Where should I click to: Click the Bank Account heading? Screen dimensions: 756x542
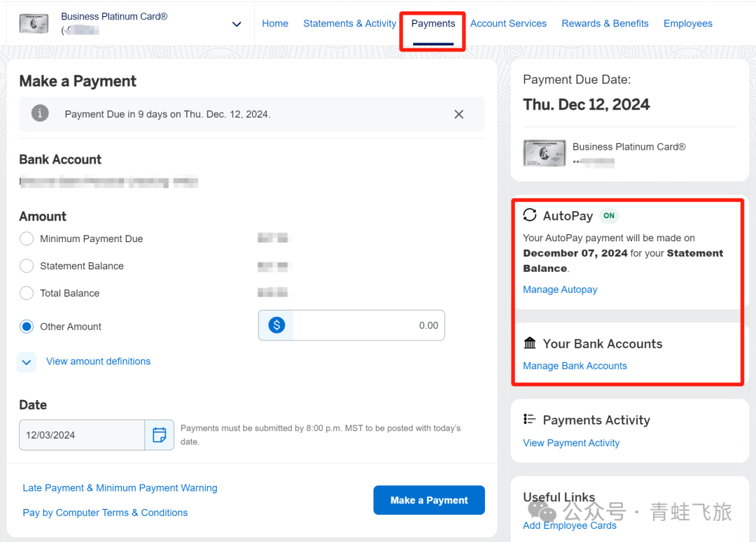pyautogui.click(x=60, y=159)
